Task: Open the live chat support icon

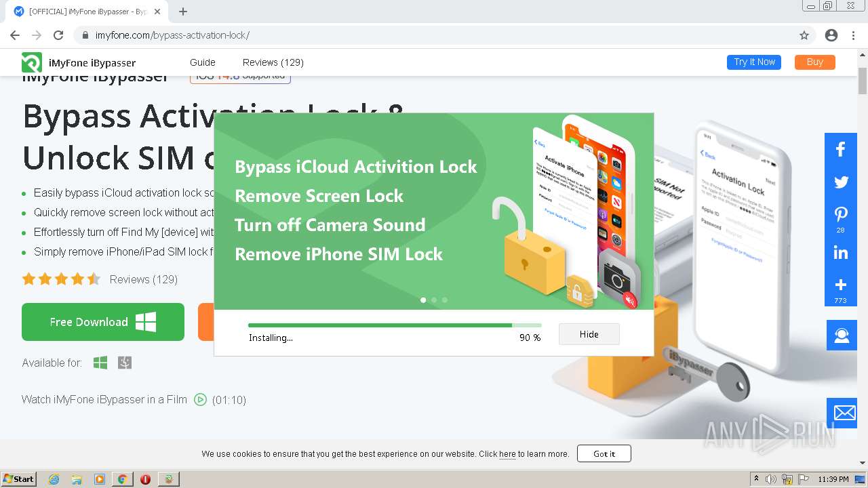Action: 842,335
